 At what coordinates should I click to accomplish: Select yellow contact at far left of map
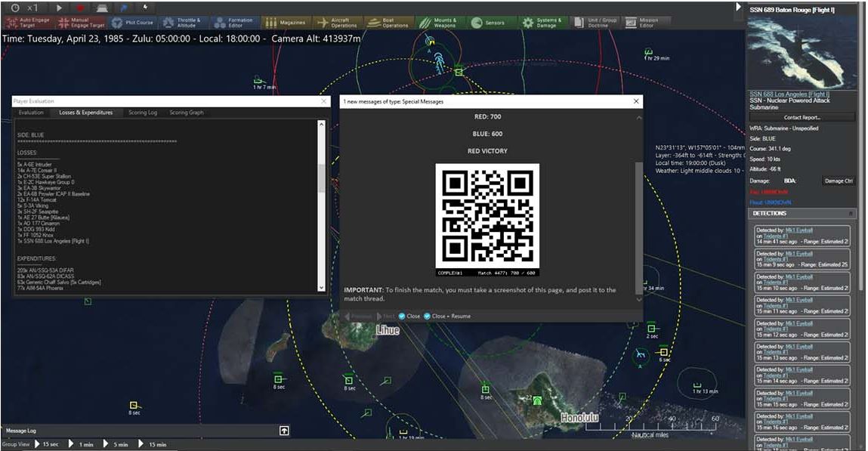tap(134, 406)
